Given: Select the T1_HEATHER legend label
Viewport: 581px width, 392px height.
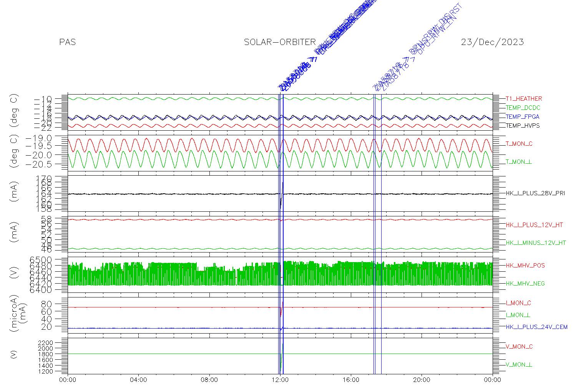Looking at the screenshot, I should click(x=524, y=99).
